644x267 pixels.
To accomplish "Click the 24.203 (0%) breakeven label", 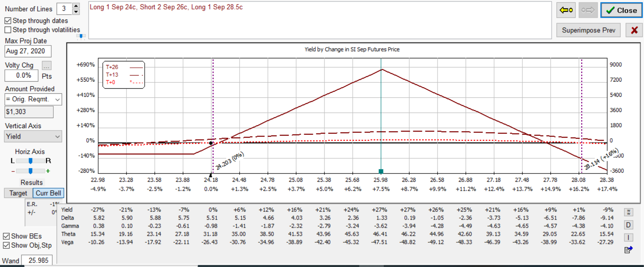I will [230, 161].
